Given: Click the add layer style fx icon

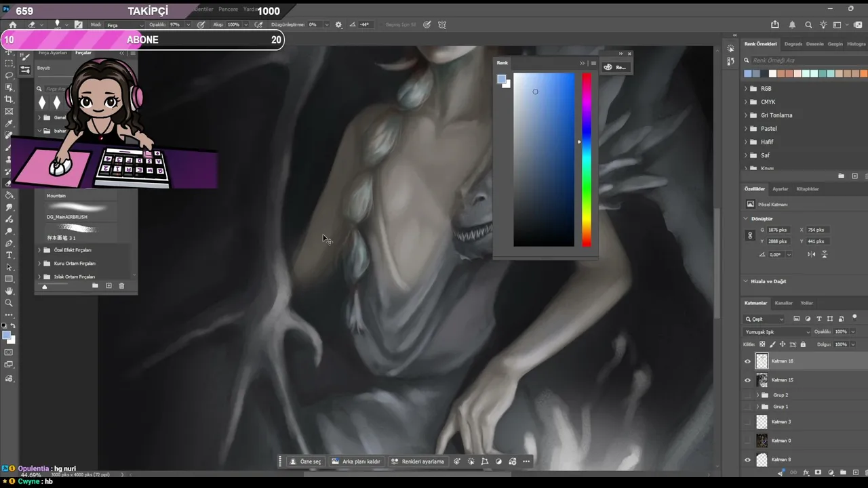Looking at the screenshot, I should click(806, 472).
